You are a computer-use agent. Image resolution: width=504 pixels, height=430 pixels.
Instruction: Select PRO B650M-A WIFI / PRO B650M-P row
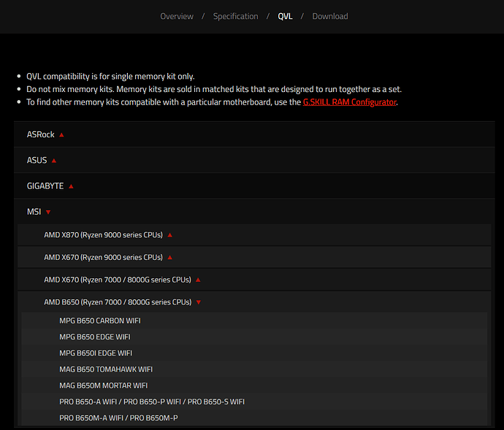[254, 418]
